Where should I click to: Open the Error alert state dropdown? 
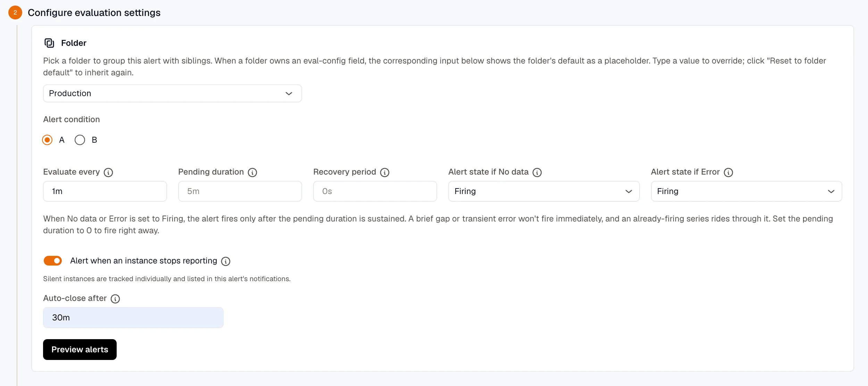coord(746,191)
